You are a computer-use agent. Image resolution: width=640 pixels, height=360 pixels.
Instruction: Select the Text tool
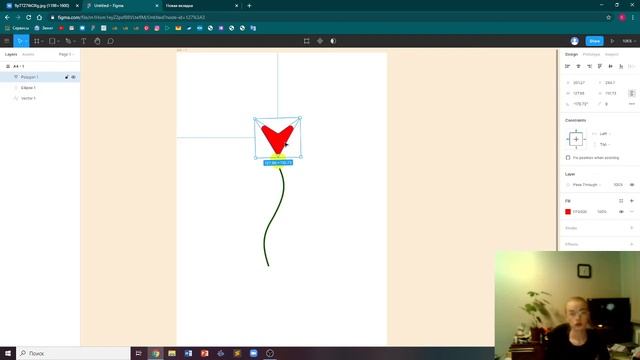coord(84,41)
